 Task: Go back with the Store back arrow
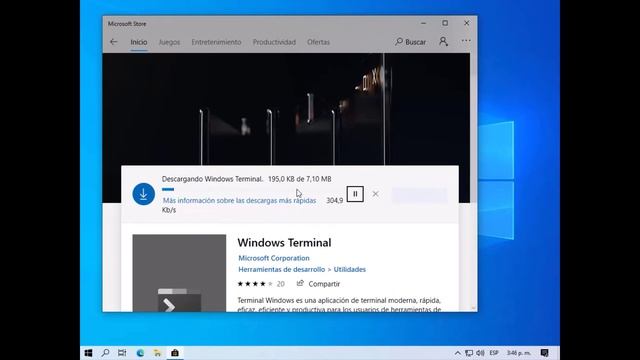tap(113, 42)
